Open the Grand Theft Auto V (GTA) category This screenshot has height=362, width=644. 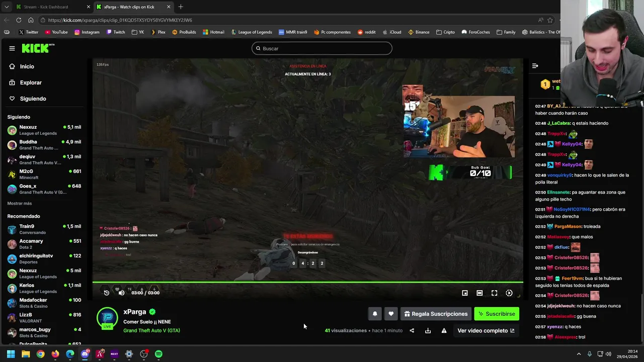click(x=151, y=330)
